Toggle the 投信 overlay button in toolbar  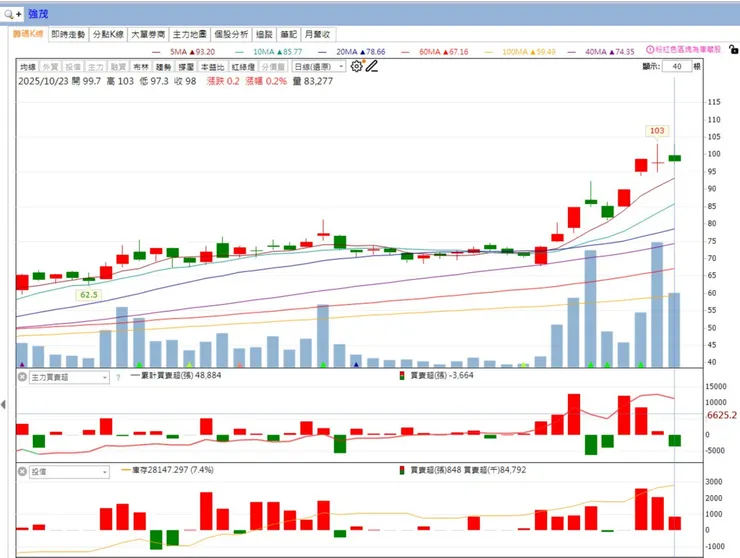[73, 67]
